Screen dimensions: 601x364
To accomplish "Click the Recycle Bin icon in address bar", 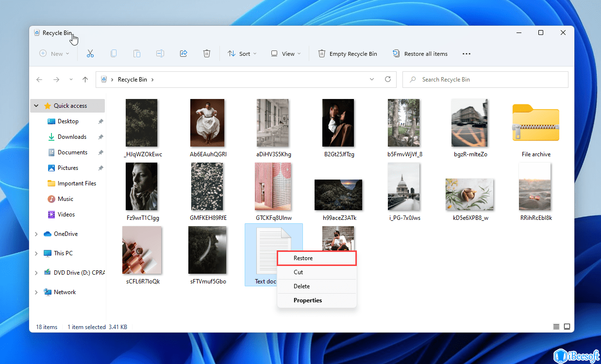I will pos(104,80).
